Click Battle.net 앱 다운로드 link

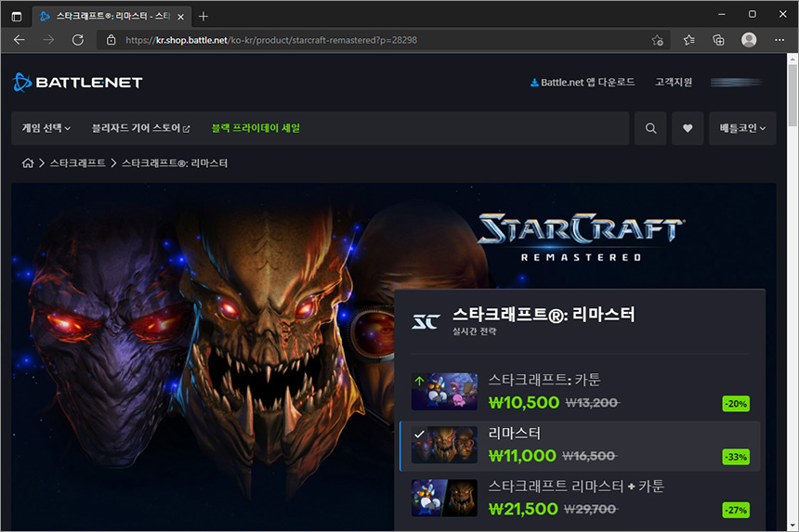pos(583,83)
